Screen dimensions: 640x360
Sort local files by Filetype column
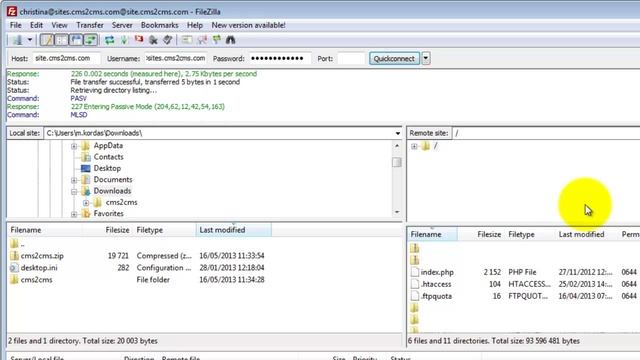pyautogui.click(x=164, y=230)
